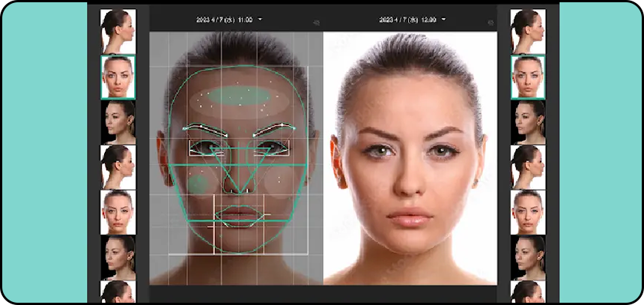Toggle the small icon above left analysis image
Screen dimensions: 644x305
pos(316,23)
